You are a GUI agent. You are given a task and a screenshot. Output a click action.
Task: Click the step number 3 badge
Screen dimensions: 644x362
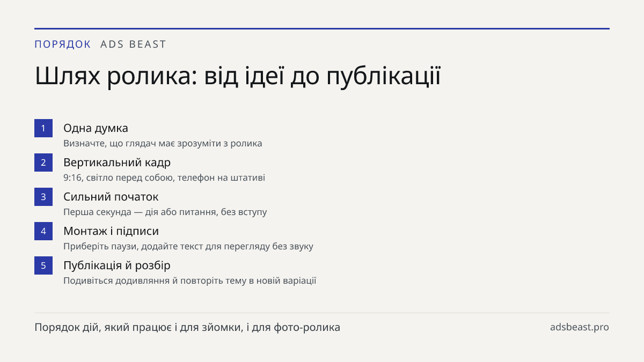tap(43, 197)
